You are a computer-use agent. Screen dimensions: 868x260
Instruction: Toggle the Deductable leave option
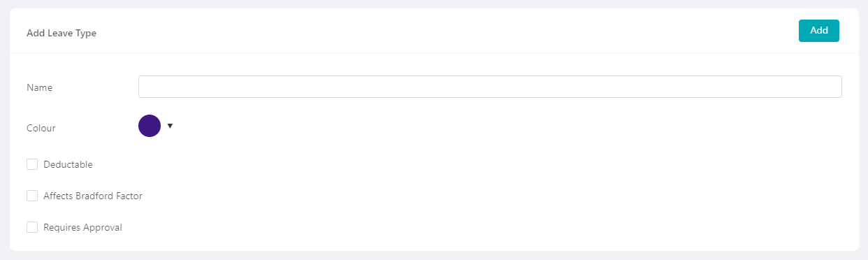[x=32, y=164]
